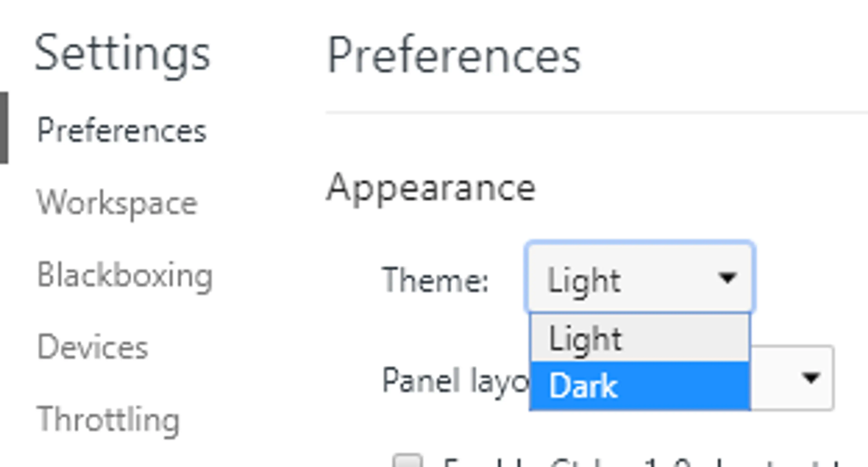868x467 pixels.
Task: Click the Panel layout label
Action: click(x=455, y=381)
